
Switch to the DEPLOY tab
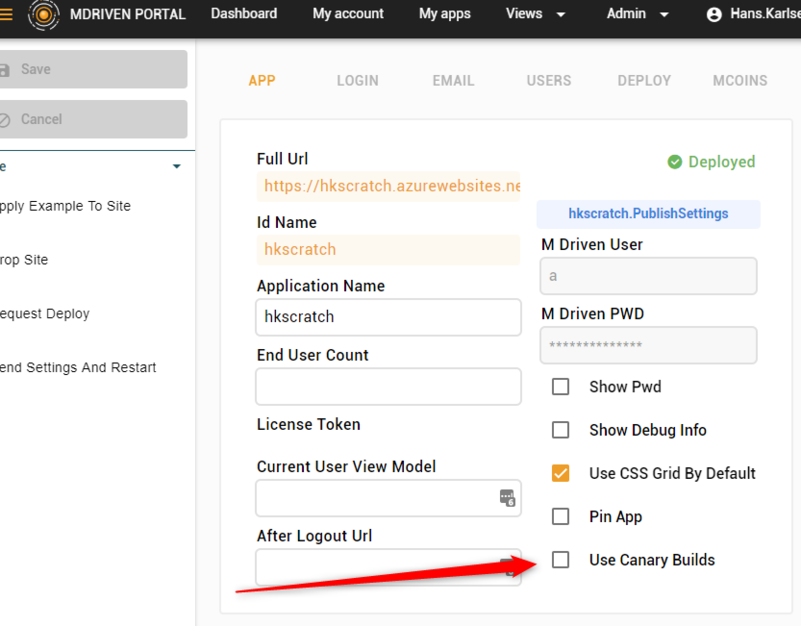pyautogui.click(x=644, y=81)
